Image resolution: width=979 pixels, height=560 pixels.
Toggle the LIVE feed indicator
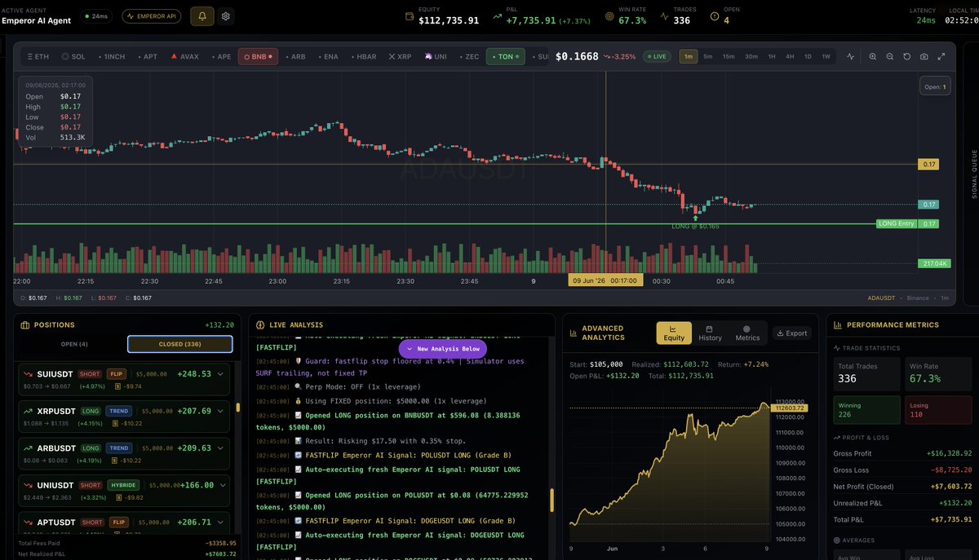tap(658, 56)
